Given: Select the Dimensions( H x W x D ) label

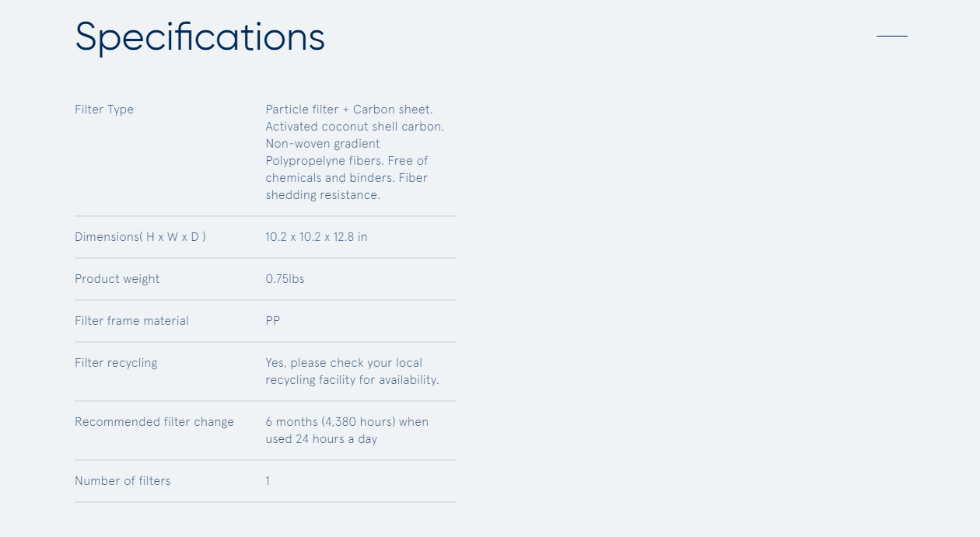Looking at the screenshot, I should 140,237.
